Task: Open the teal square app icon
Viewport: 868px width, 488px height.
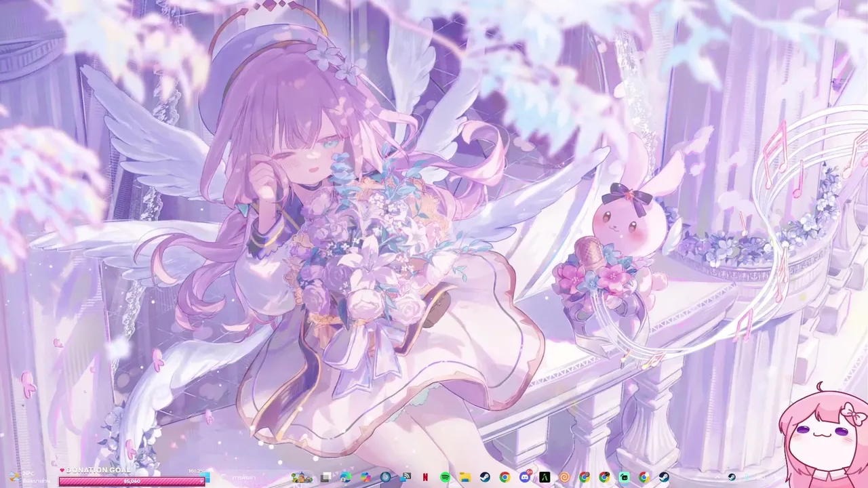Action: pyautogui.click(x=624, y=477)
